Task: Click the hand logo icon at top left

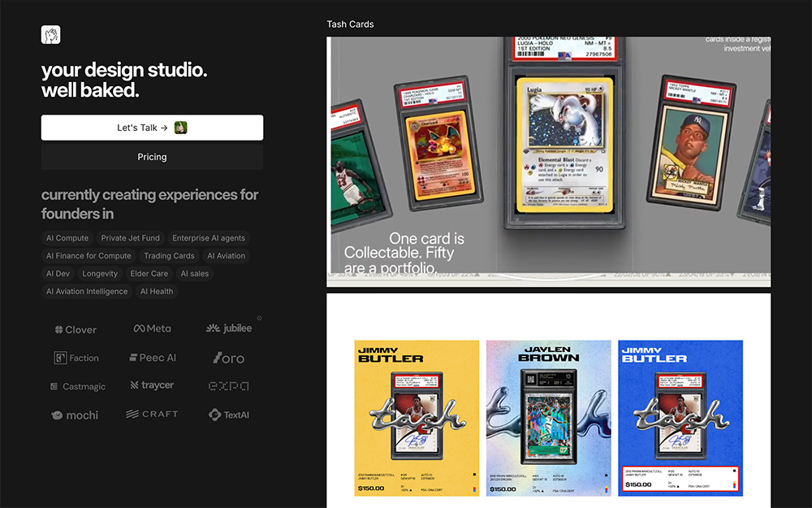Action: (50, 35)
